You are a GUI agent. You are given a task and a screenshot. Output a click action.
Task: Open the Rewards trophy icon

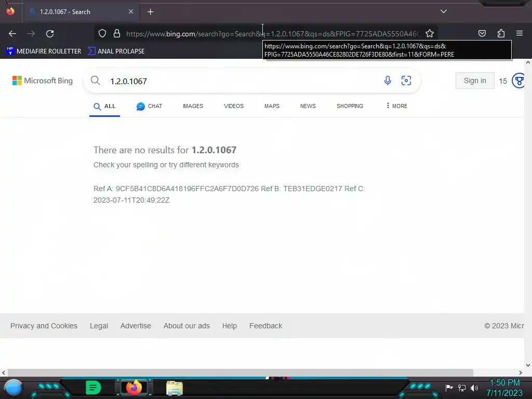[x=518, y=81]
